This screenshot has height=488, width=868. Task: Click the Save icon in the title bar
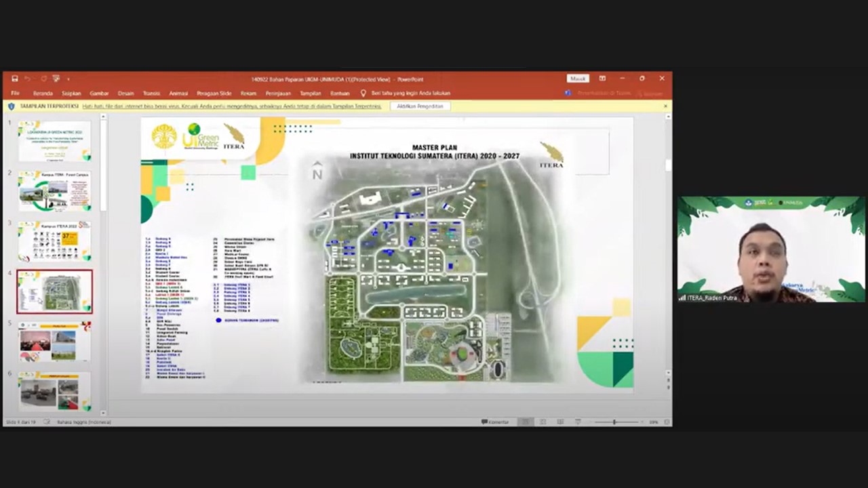(14, 79)
